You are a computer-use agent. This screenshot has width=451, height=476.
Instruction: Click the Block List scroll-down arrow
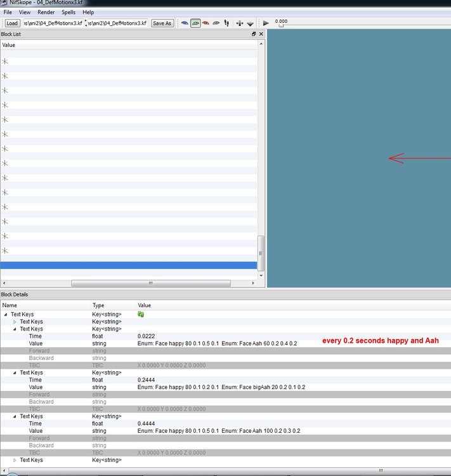click(x=261, y=275)
